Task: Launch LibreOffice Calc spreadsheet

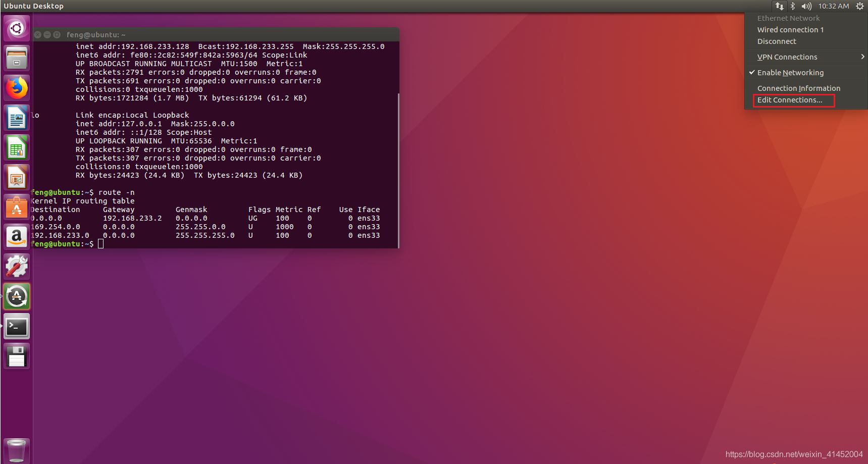Action: (17, 148)
